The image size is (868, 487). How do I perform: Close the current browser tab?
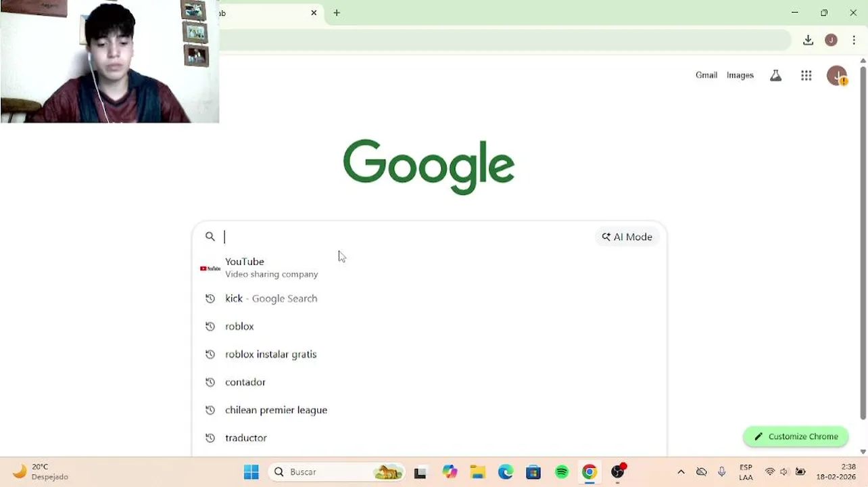coord(314,13)
